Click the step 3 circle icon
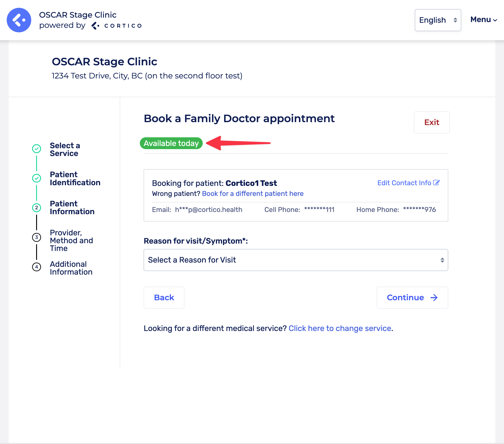This screenshot has height=444, width=504. coord(37,237)
